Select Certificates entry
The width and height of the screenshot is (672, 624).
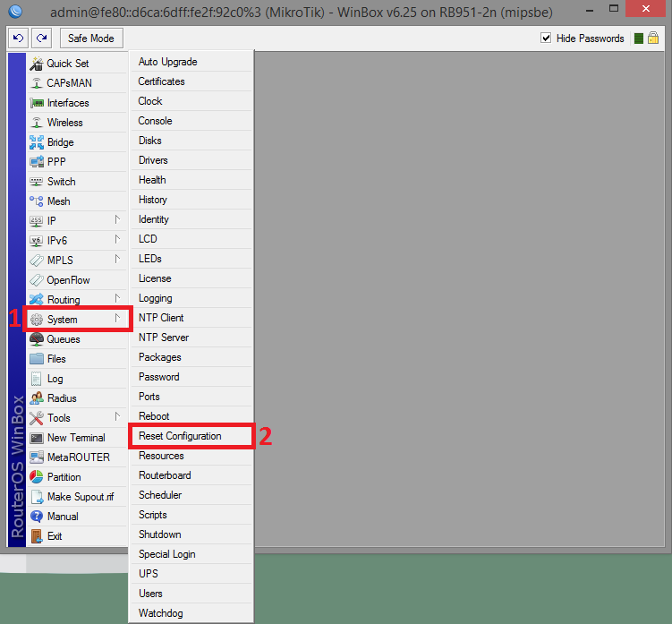click(191, 81)
